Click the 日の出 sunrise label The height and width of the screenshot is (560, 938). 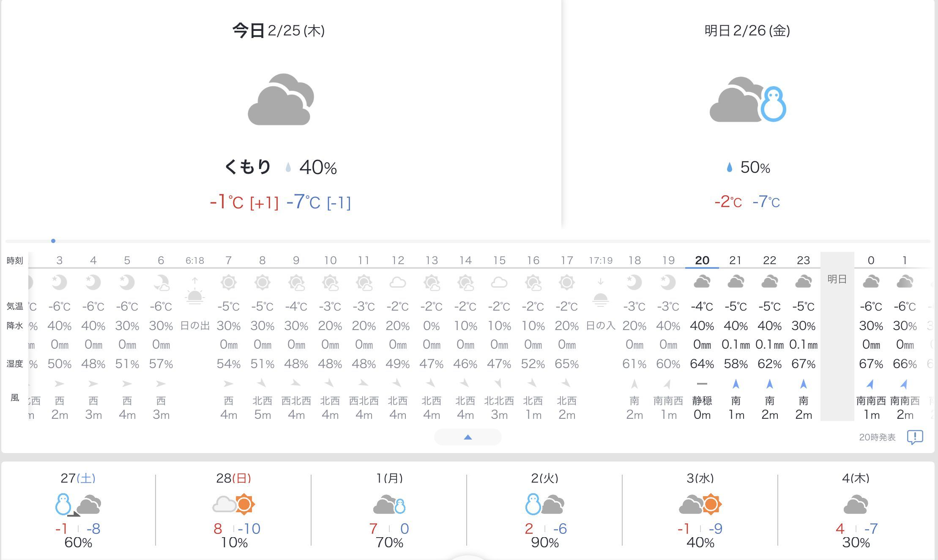[x=195, y=326]
